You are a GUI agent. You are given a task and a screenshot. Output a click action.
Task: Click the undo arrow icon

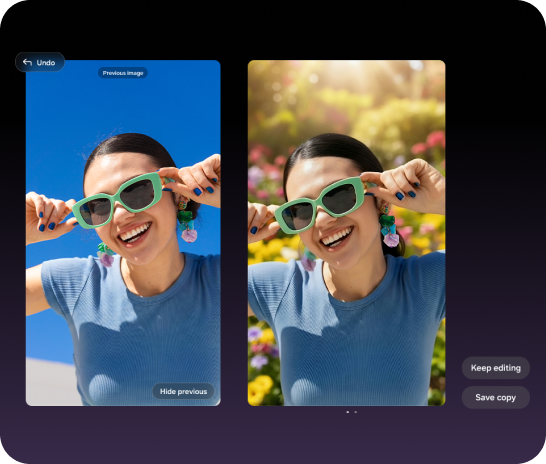[27, 62]
